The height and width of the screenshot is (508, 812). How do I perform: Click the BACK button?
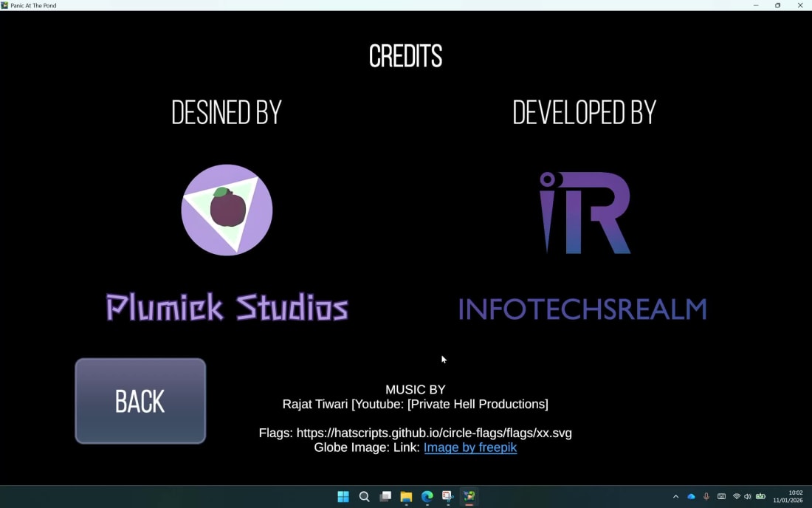pos(140,401)
